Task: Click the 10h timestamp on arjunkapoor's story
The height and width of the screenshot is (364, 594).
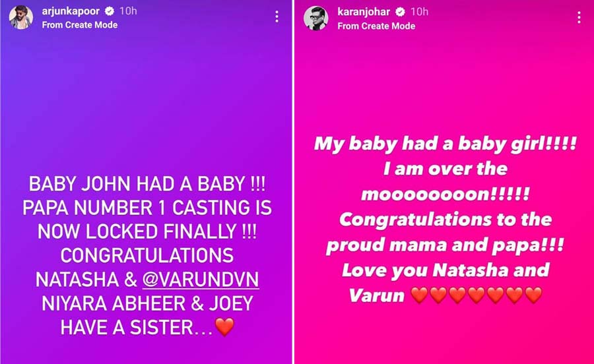Action: pos(128,11)
